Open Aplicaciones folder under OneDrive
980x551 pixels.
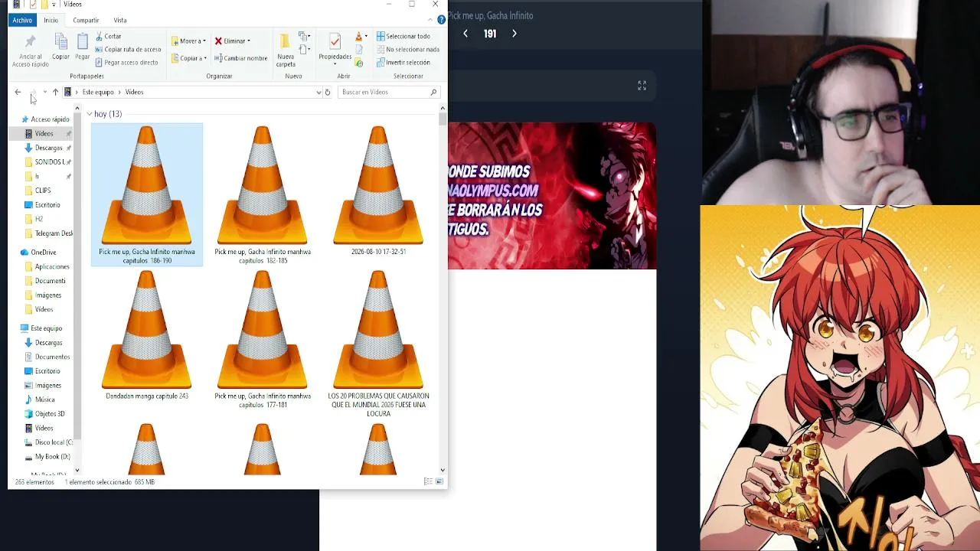(47, 266)
